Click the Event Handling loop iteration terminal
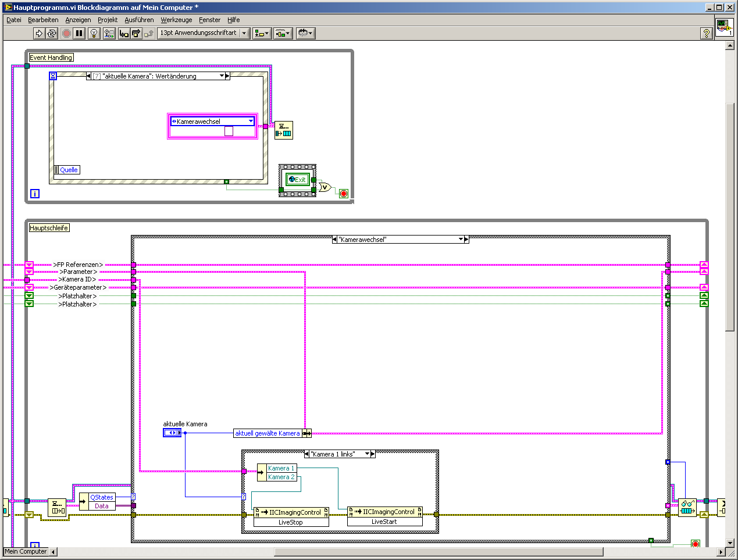 [x=35, y=194]
